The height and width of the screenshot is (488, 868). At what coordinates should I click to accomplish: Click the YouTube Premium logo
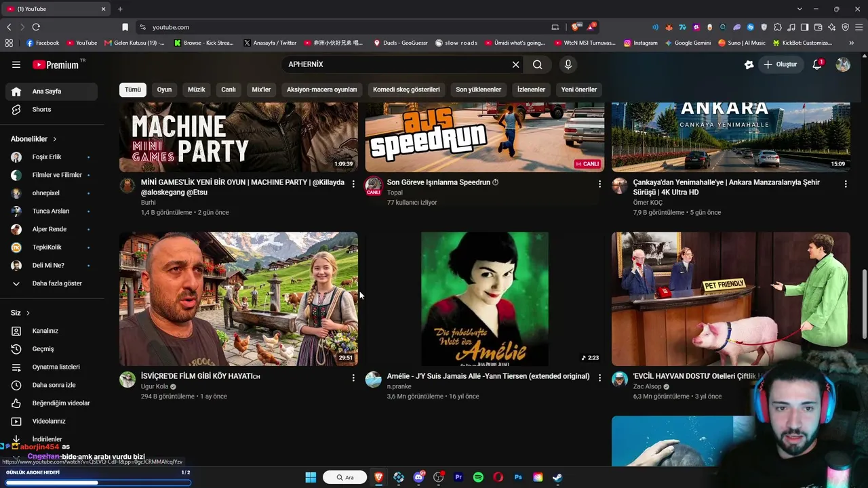pos(56,64)
